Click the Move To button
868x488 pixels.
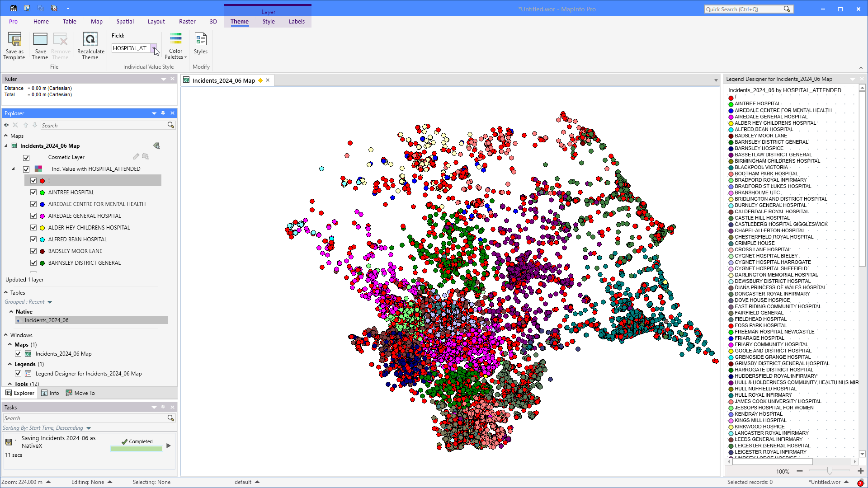point(80,393)
